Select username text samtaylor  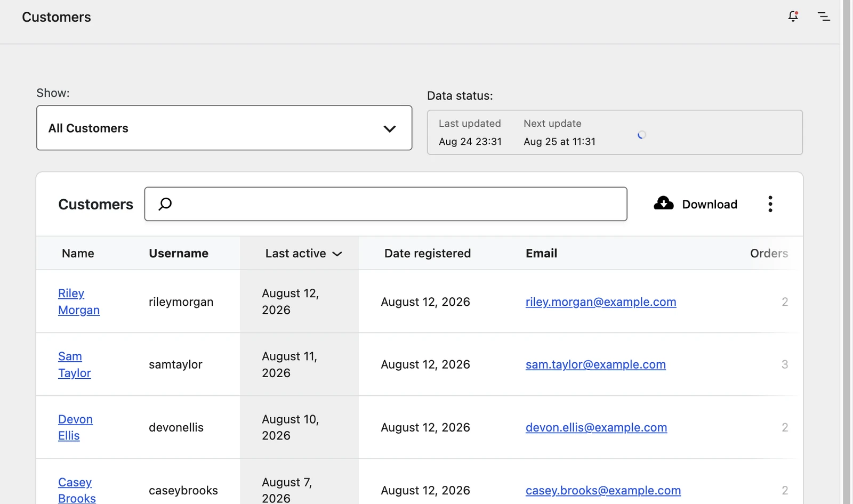(x=175, y=365)
